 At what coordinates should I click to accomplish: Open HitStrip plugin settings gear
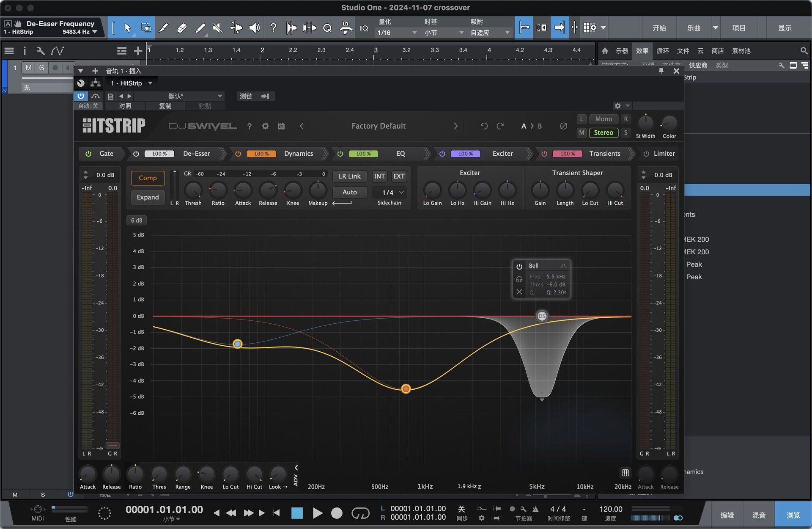click(265, 126)
